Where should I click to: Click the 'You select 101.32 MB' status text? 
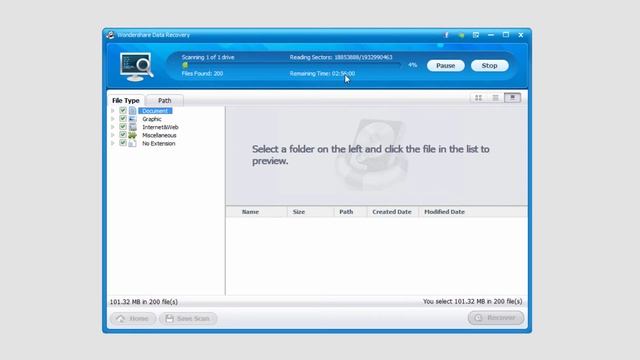click(x=472, y=302)
